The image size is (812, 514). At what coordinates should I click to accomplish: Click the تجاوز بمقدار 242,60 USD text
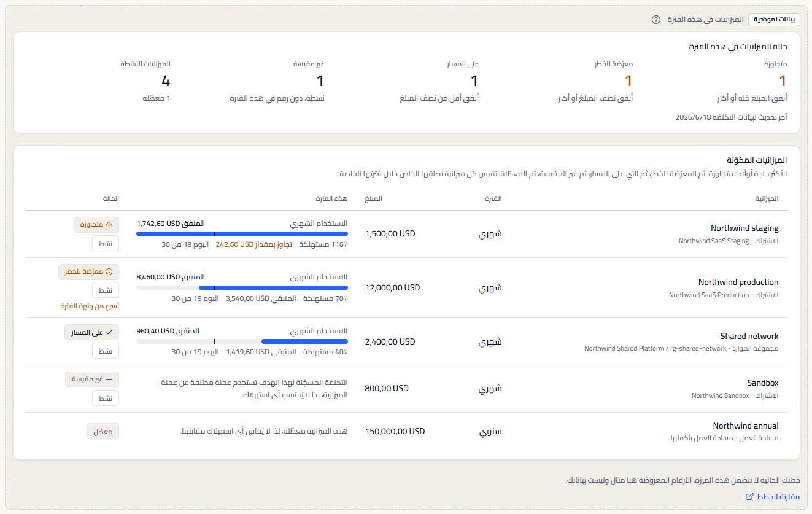coord(253,244)
